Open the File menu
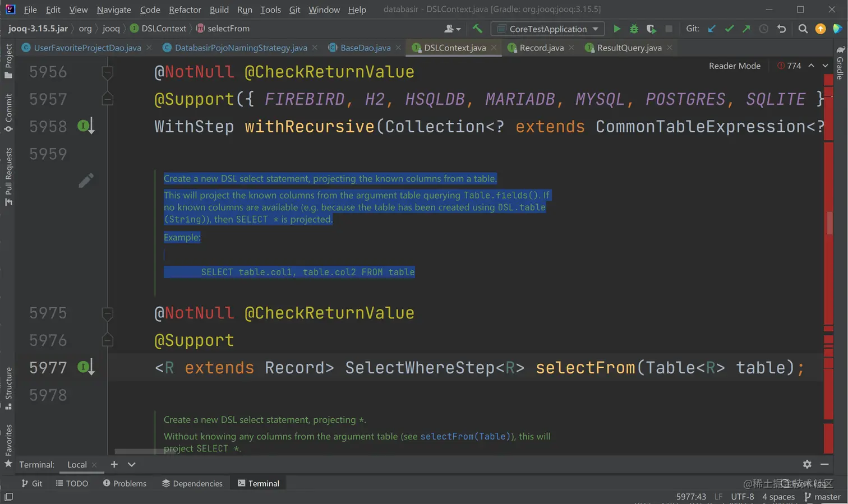848x504 pixels. click(x=30, y=10)
